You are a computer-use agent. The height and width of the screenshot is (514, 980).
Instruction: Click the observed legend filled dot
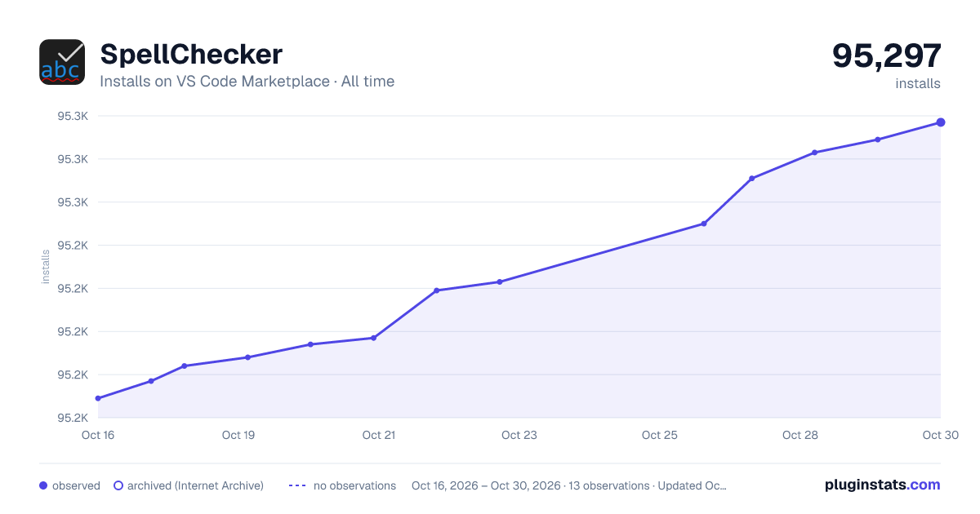click(43, 485)
